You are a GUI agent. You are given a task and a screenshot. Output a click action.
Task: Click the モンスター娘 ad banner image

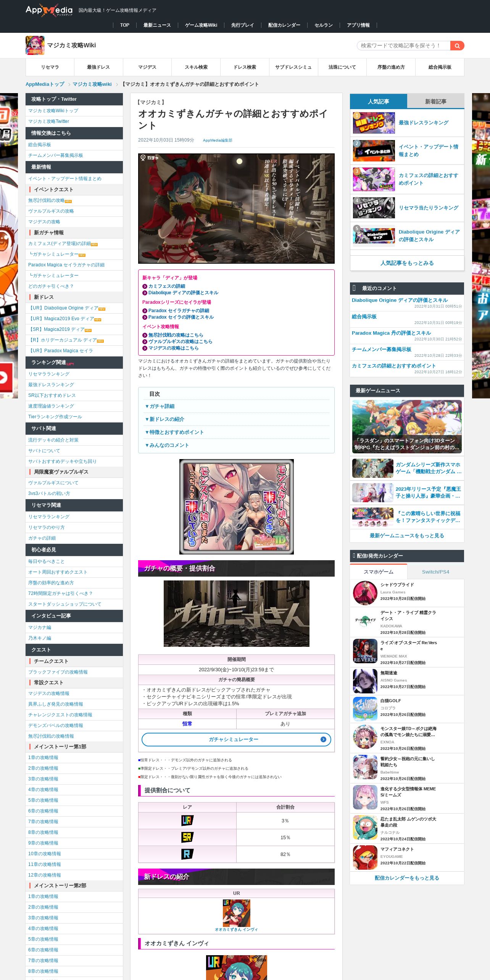pyautogui.click(x=237, y=507)
